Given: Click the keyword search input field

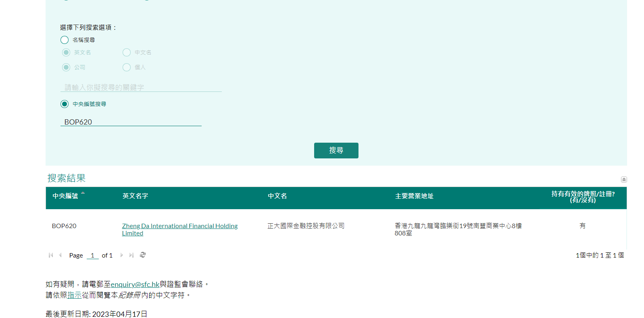Looking at the screenshot, I should pos(141,87).
